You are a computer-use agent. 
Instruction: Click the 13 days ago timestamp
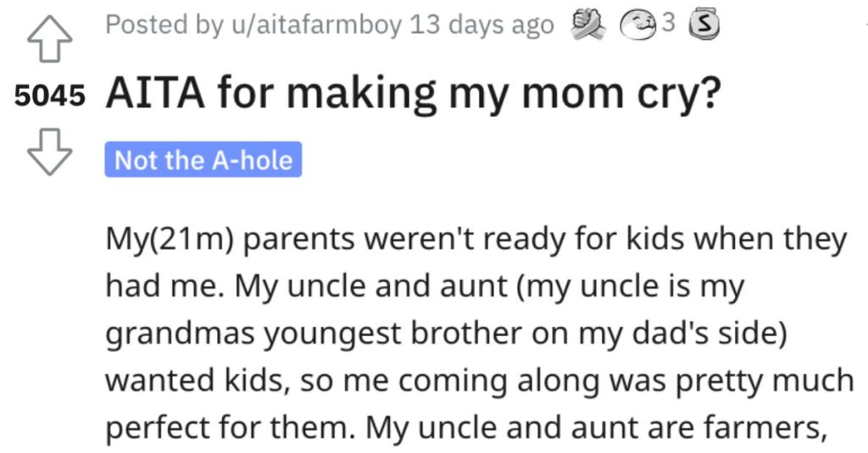[x=481, y=25]
